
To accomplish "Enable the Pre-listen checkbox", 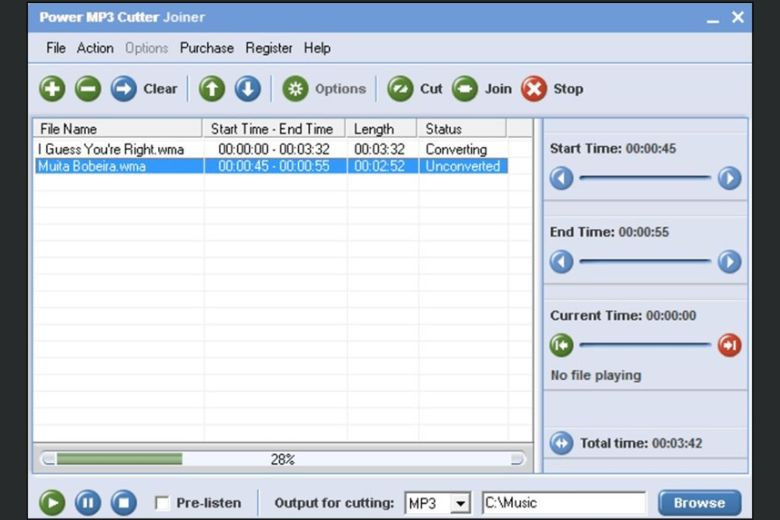I will click(x=162, y=503).
